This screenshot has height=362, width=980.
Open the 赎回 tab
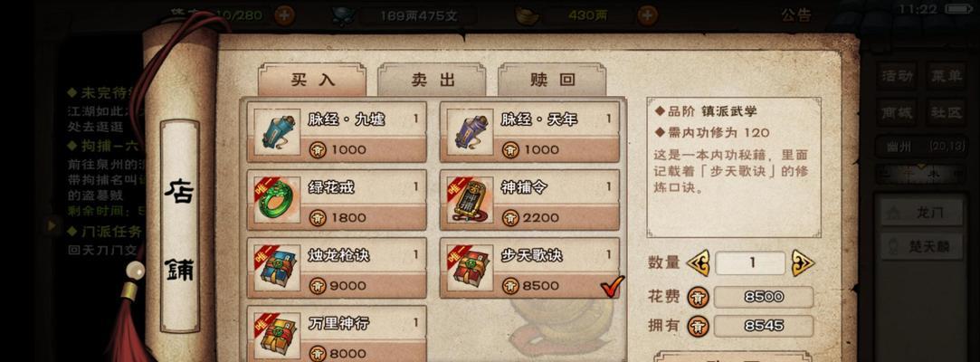(x=553, y=80)
